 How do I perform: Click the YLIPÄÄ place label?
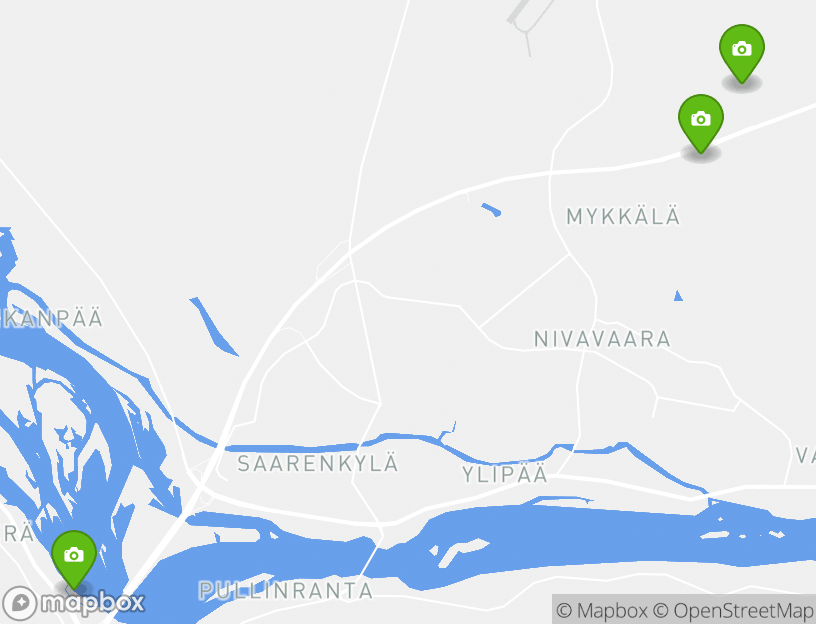[505, 474]
